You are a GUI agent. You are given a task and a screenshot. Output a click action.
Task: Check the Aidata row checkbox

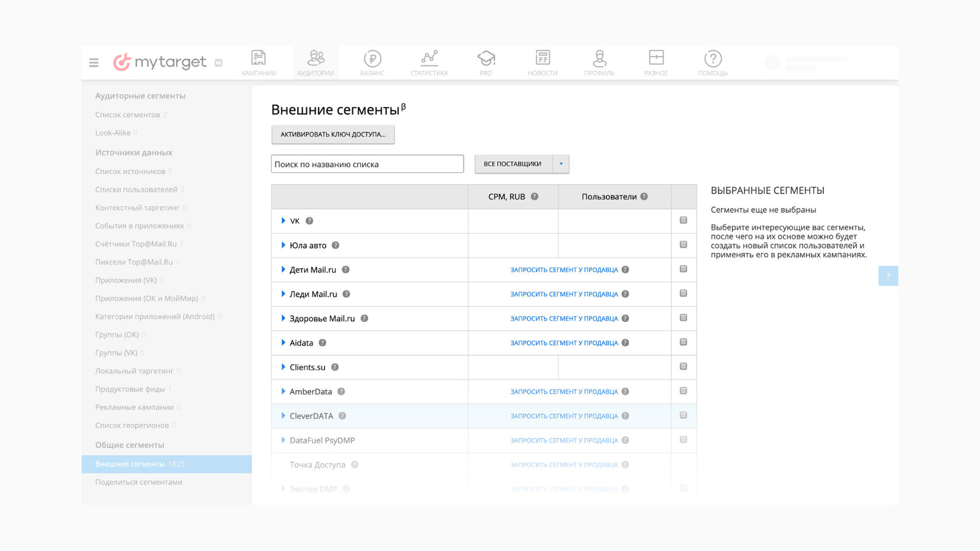click(x=683, y=342)
